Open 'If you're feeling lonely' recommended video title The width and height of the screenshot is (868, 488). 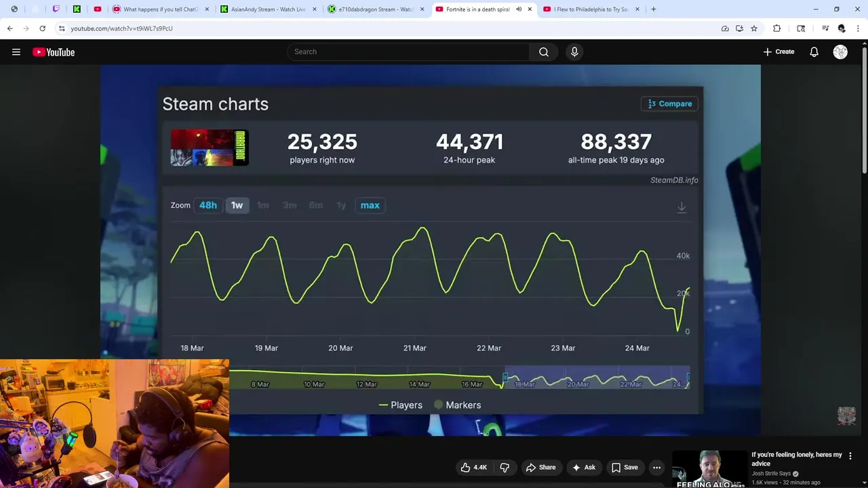pyautogui.click(x=797, y=459)
